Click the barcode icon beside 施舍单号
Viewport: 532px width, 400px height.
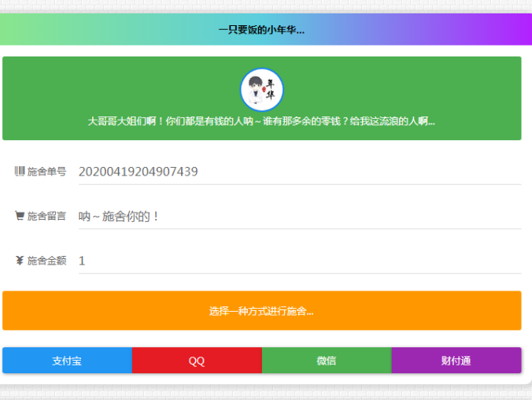point(20,171)
